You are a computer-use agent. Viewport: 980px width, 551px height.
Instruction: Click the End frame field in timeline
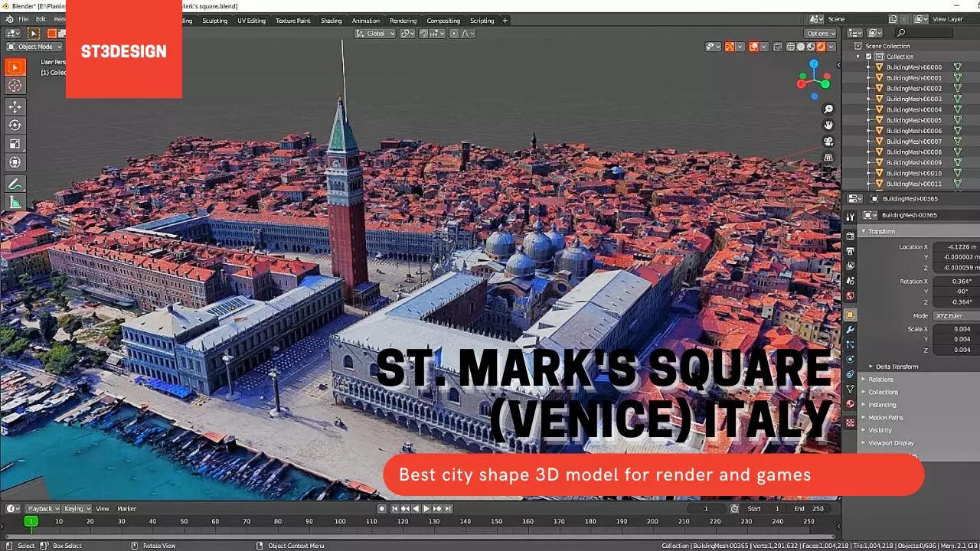(x=808, y=508)
